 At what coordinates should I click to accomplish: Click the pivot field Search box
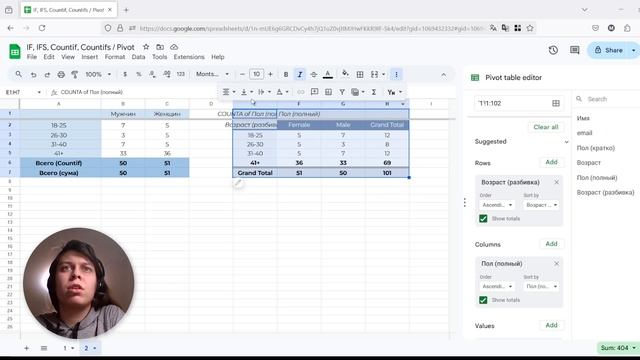coord(608,99)
